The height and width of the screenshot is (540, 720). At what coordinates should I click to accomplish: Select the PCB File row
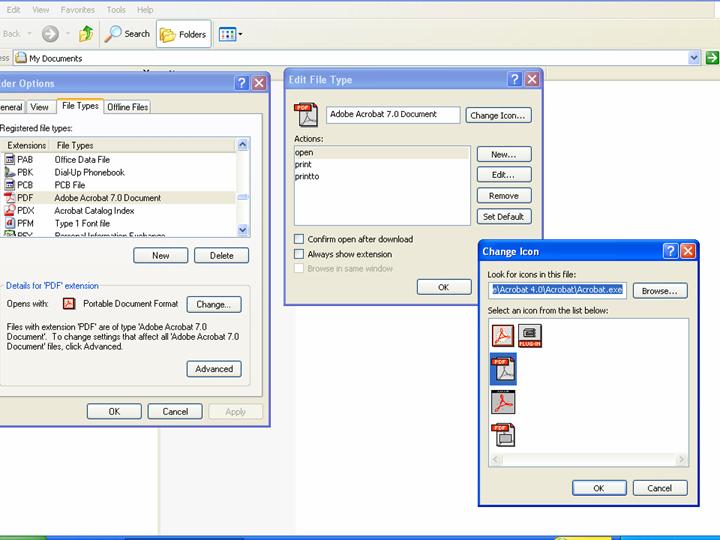[118, 185]
